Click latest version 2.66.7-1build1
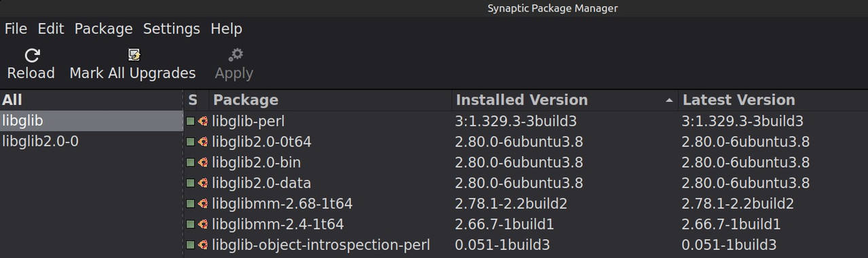The image size is (868, 258). [x=732, y=224]
